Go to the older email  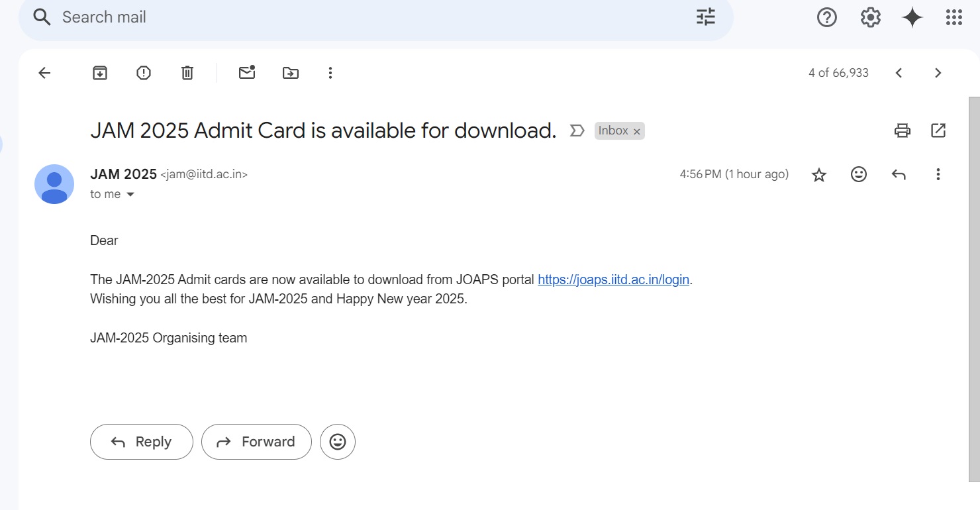(x=938, y=72)
